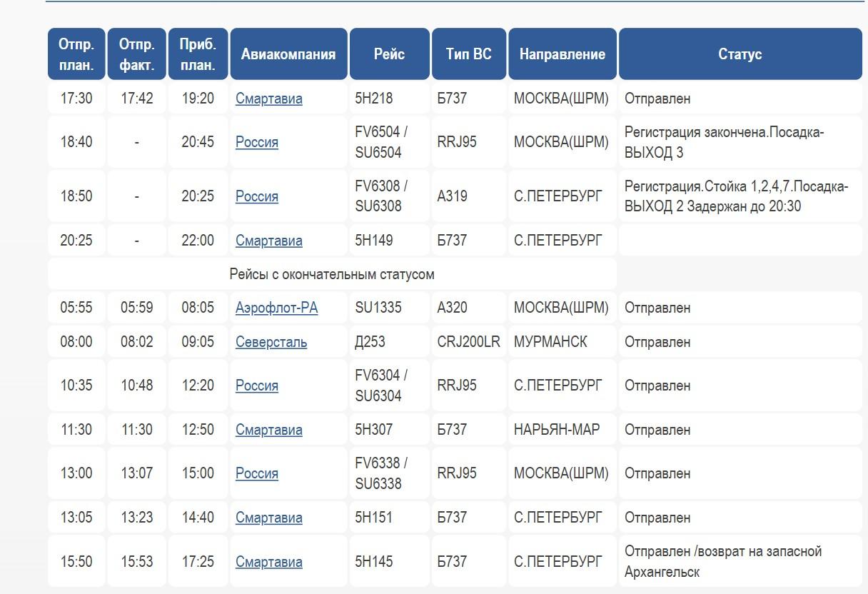Image resolution: width=868 pixels, height=594 pixels.
Task: Open Россия link for flight FV6338 / SU6338
Action: click(x=257, y=473)
